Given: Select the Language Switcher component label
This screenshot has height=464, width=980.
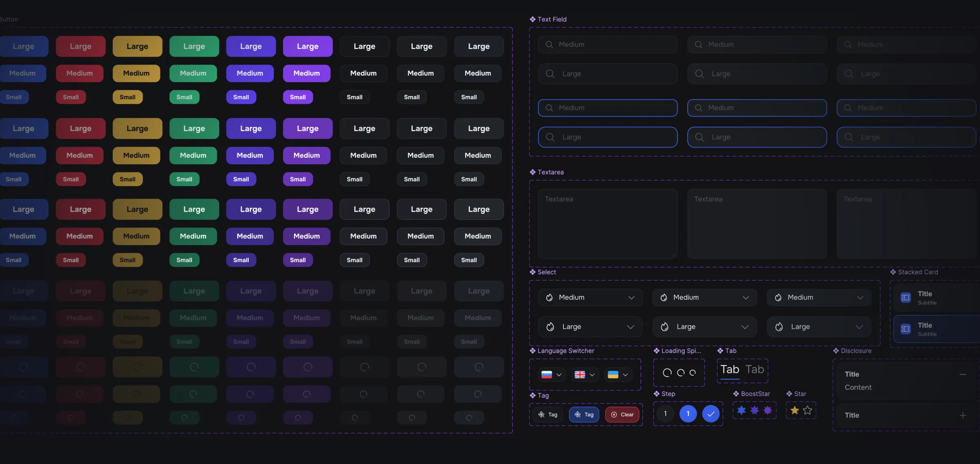Looking at the screenshot, I should [x=566, y=351].
